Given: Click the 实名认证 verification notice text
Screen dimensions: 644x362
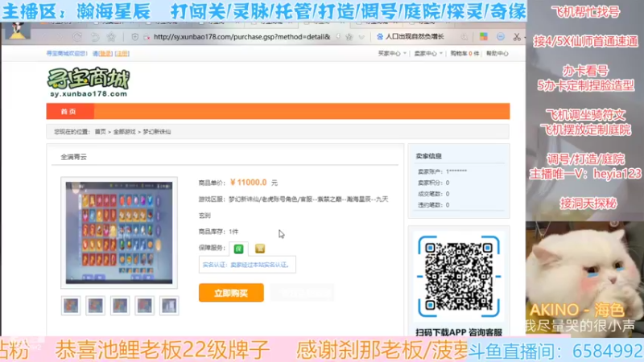Looking at the screenshot, I should (247, 265).
